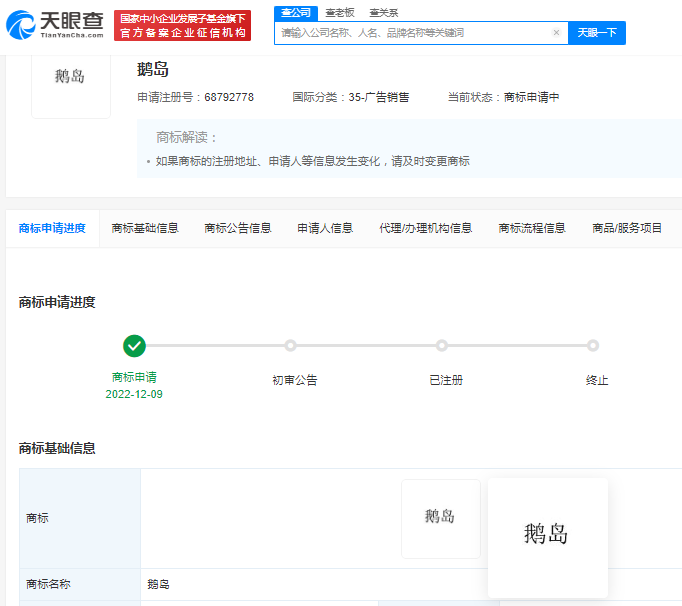
Task: Click the 天眼一下 search button
Action: [597, 33]
